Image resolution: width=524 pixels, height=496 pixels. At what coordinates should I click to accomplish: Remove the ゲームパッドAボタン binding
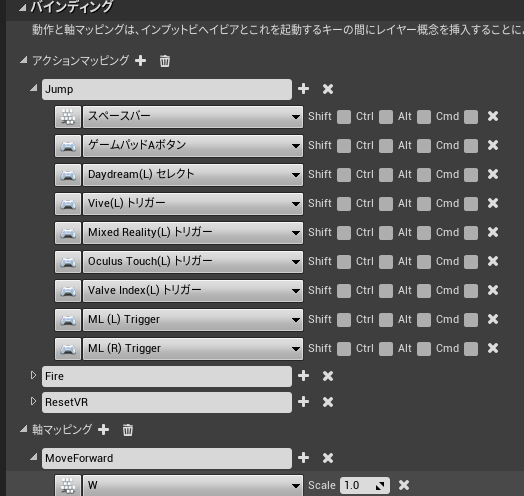click(493, 145)
